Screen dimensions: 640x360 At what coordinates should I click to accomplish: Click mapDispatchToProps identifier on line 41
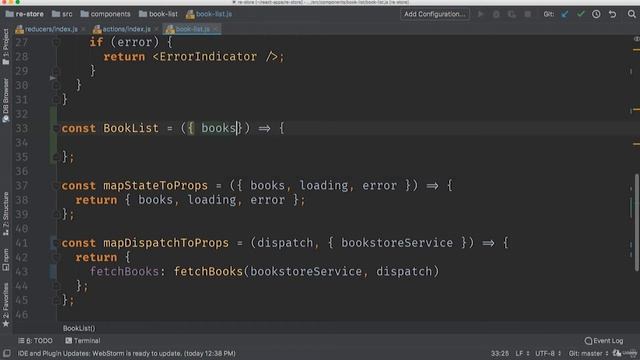tap(166, 243)
